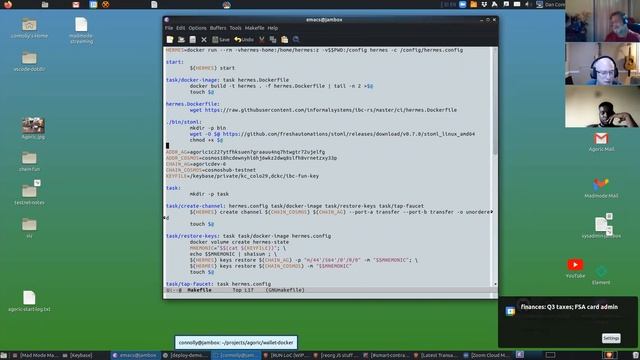This screenshot has width=640, height=360.
Task: Click the (GNUmakefile) mode indicator
Action: click(285, 290)
